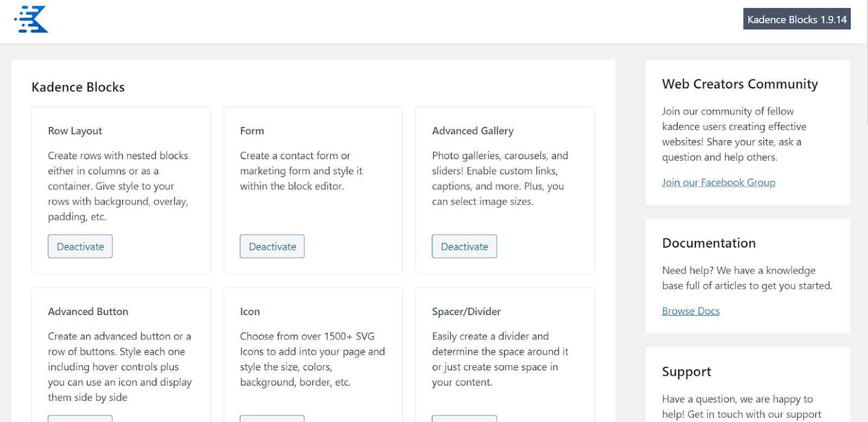This screenshot has height=422, width=868.
Task: Deactivate the Row Layout block
Action: pyautogui.click(x=80, y=247)
